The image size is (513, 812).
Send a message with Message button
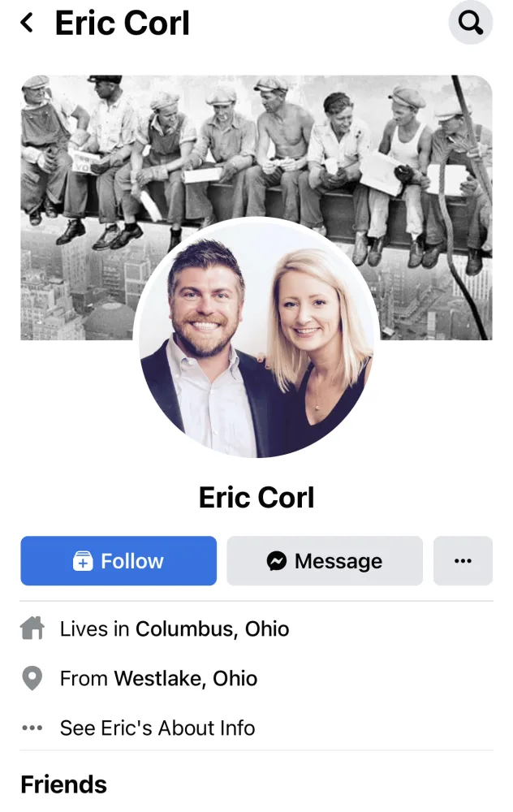click(325, 561)
